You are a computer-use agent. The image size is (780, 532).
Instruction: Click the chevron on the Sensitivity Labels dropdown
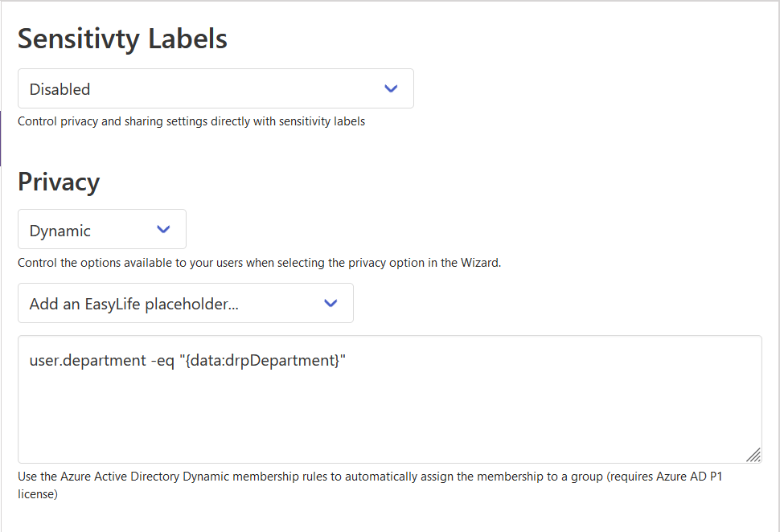tap(392, 88)
